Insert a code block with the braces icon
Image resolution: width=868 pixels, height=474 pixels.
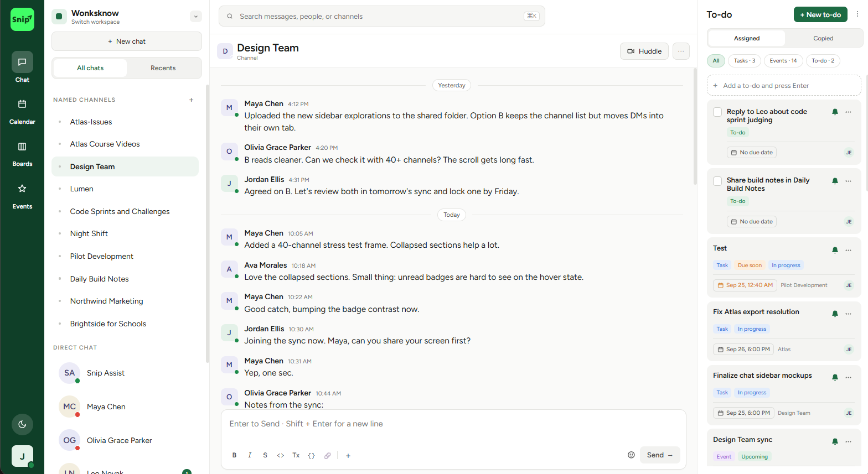click(312, 455)
